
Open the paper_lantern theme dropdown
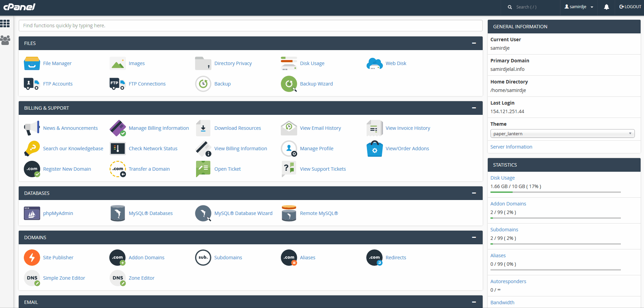click(x=562, y=134)
